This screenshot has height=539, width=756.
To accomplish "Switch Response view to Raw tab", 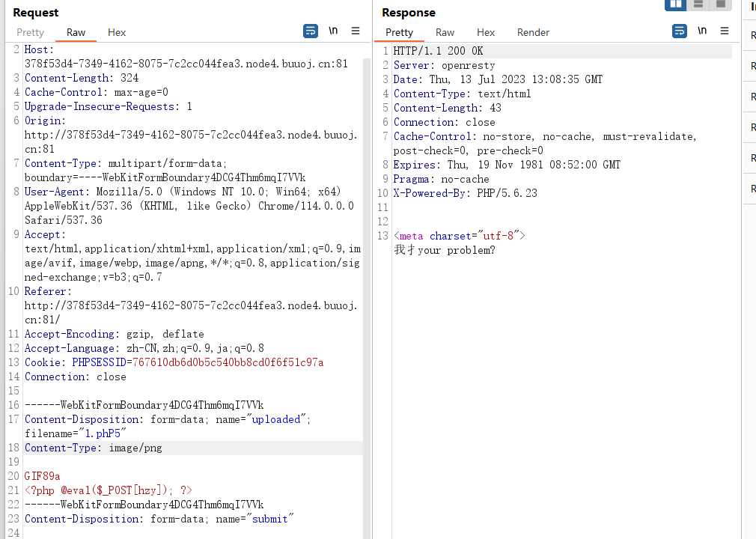I will pyautogui.click(x=445, y=32).
